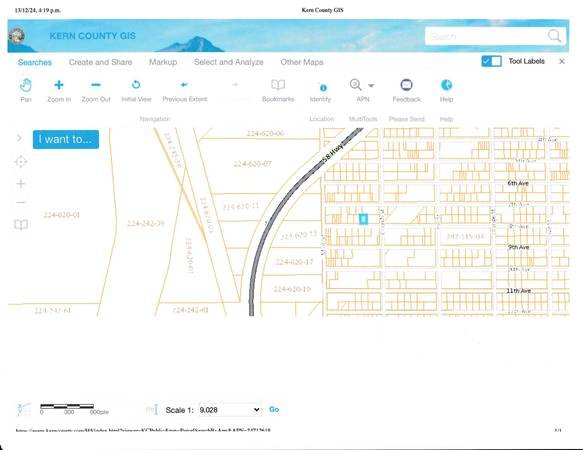The height and width of the screenshot is (450, 583).
Task: Open the Bookmarks book icon
Action: tap(278, 85)
